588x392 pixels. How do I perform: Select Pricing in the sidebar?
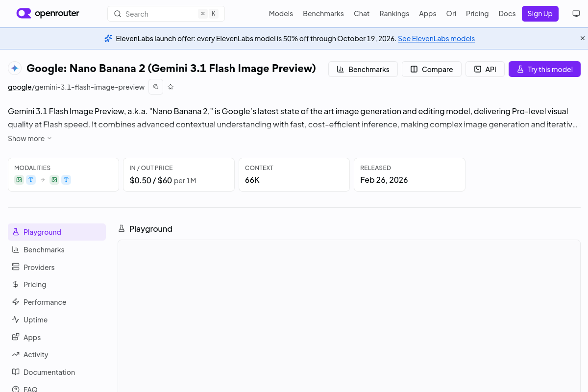tap(57, 284)
